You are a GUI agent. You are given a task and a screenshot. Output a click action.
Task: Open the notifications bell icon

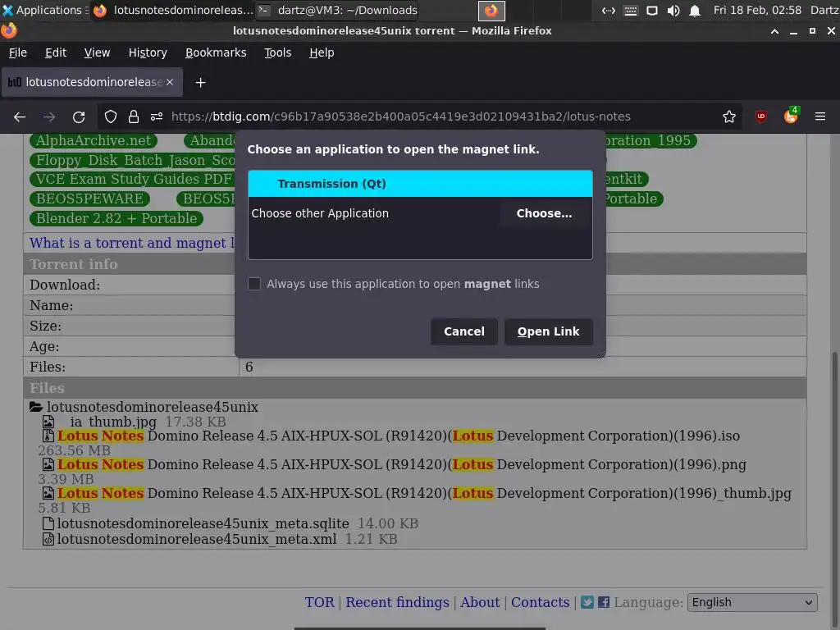click(695, 10)
